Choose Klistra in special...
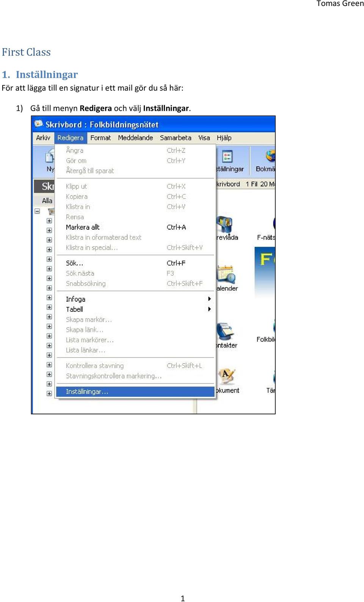 (x=135, y=248)
